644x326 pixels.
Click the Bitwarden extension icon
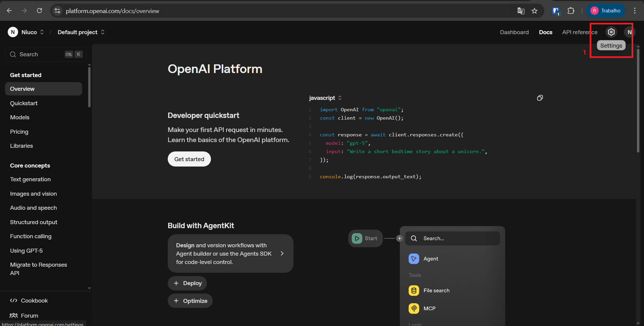click(556, 11)
